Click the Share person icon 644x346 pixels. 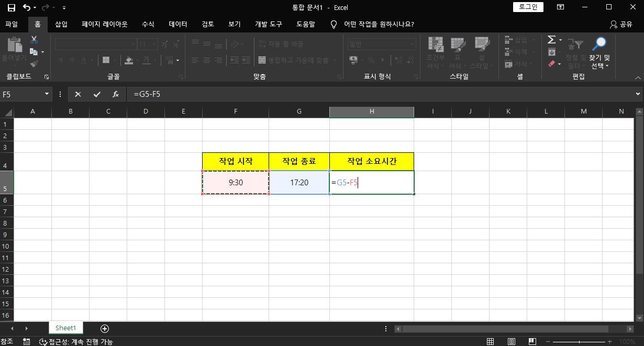614,24
